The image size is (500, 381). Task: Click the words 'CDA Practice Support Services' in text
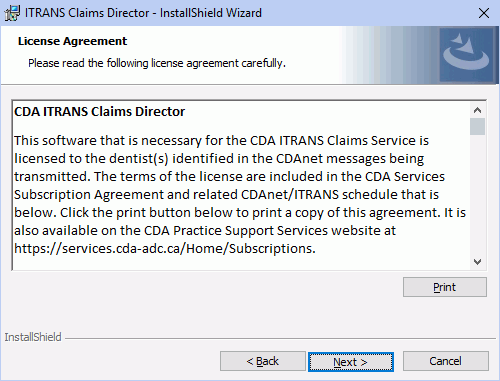[236, 231]
